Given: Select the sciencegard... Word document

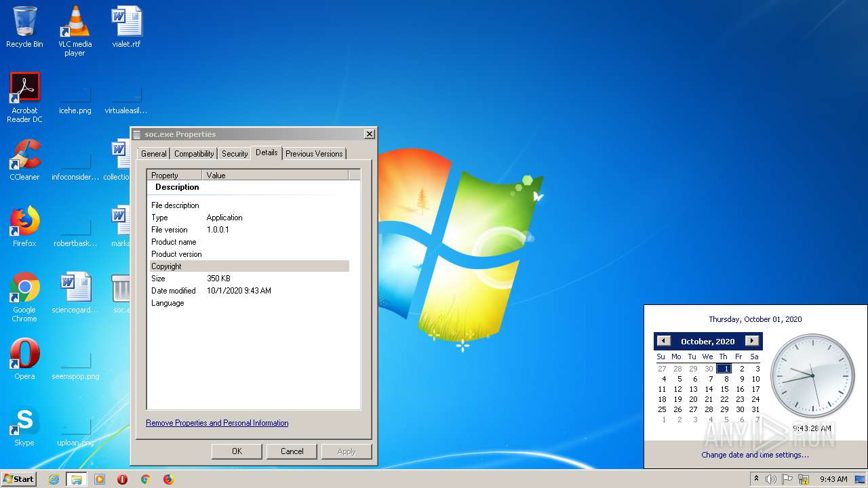Looking at the screenshot, I should pos(75,293).
